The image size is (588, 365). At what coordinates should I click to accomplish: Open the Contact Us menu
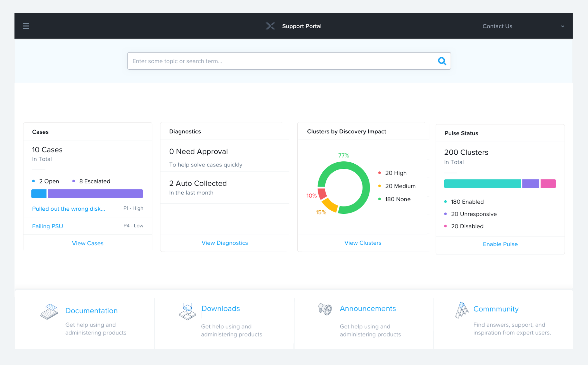(x=497, y=26)
